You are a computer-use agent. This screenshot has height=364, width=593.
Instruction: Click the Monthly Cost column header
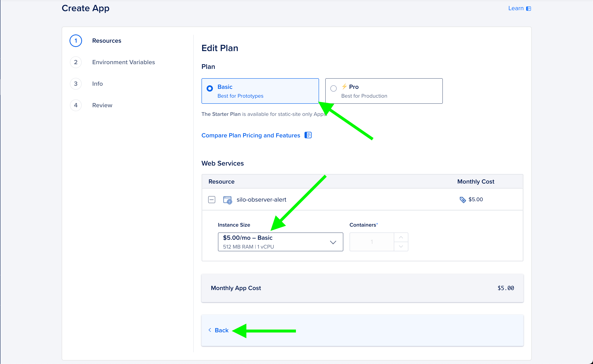coord(476,182)
